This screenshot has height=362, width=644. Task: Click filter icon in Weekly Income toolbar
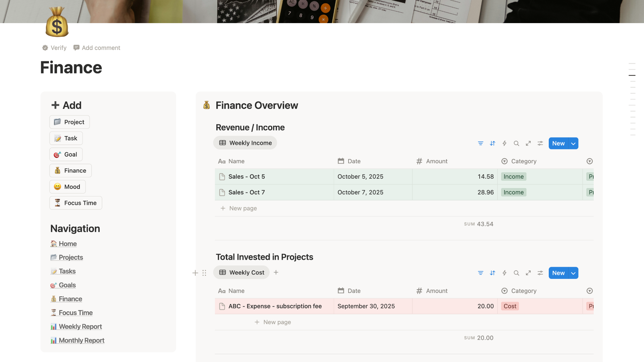tap(480, 143)
